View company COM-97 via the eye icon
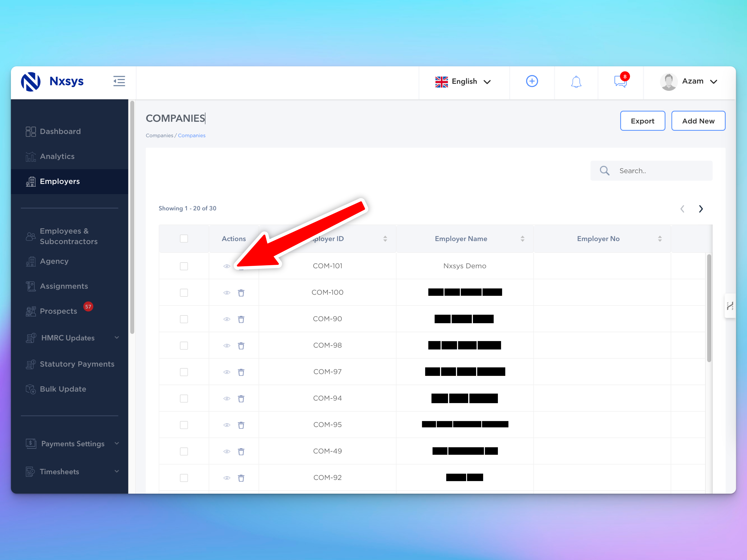The width and height of the screenshot is (747, 560). click(227, 372)
